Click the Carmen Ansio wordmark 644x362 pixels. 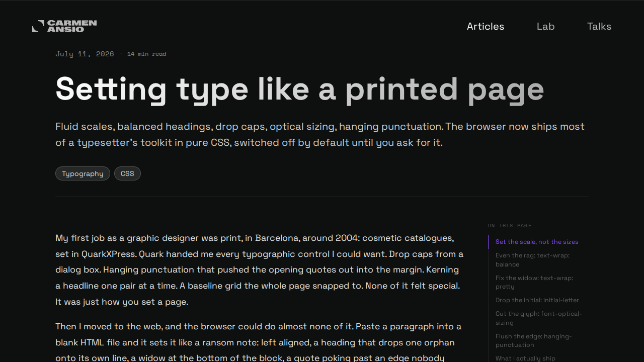point(72,26)
